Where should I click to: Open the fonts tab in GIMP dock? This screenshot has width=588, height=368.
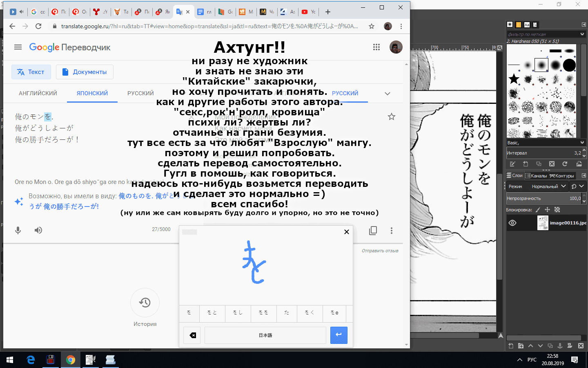(527, 25)
